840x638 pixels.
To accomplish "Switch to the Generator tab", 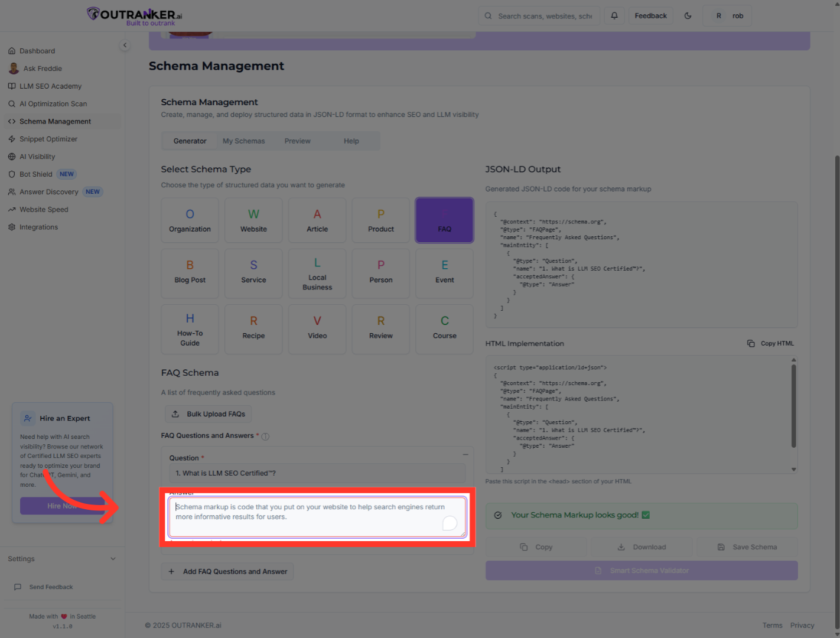I will (x=190, y=141).
